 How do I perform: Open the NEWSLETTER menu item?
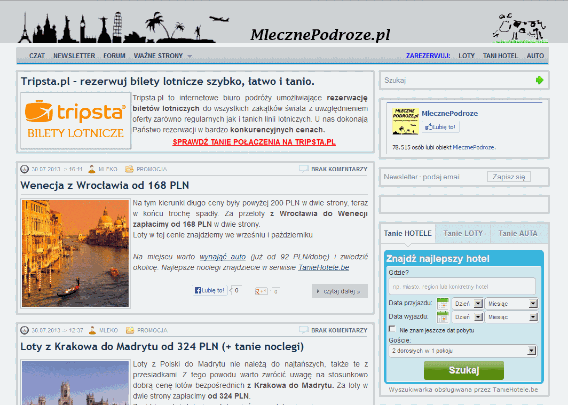(x=74, y=56)
